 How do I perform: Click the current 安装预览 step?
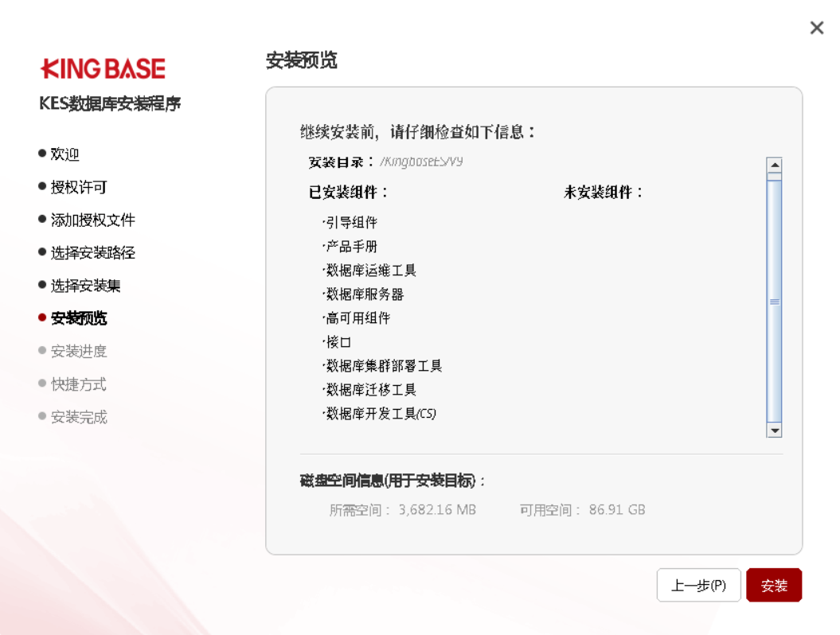tap(78, 318)
